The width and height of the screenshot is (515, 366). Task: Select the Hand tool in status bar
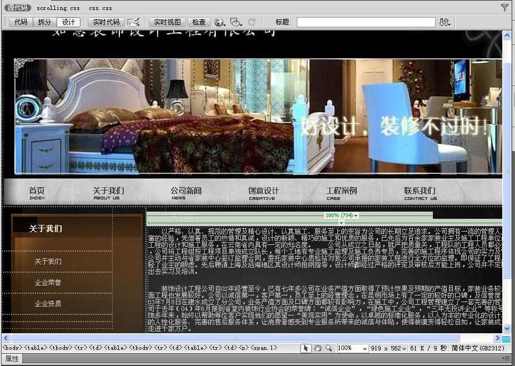pyautogui.click(x=317, y=348)
